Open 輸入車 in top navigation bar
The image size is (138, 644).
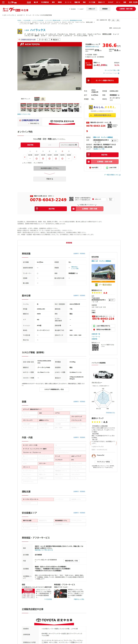point(36,2)
